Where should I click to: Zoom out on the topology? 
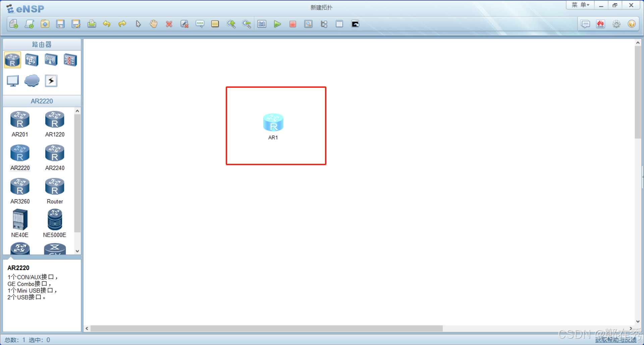(x=247, y=24)
